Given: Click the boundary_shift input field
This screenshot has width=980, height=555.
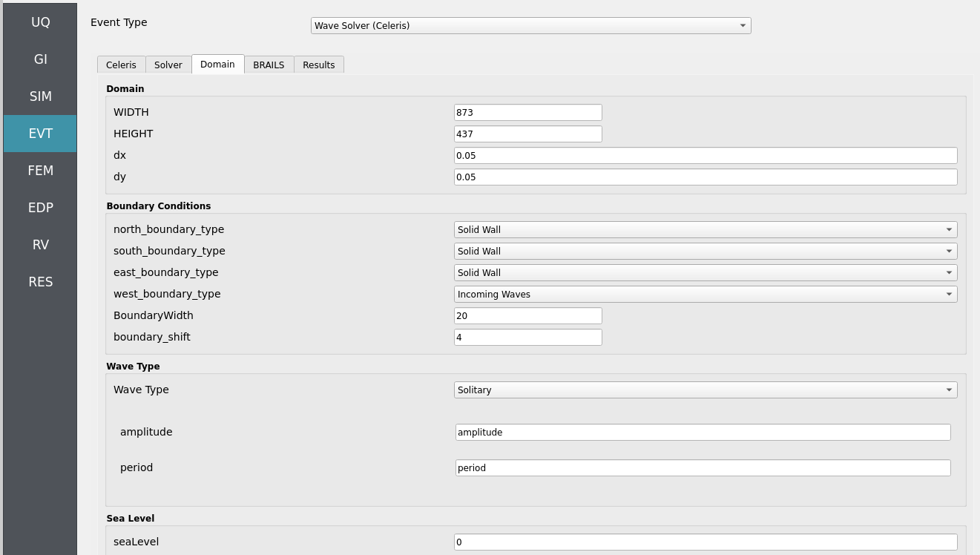Looking at the screenshot, I should click(527, 338).
